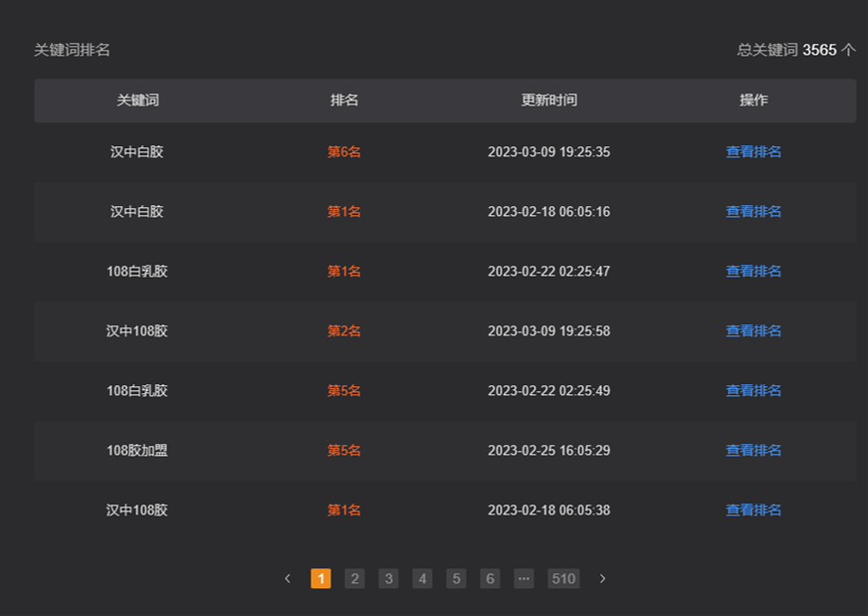The image size is (868, 616).
Task: Open page 3 of keyword rankings
Action: [x=388, y=578]
